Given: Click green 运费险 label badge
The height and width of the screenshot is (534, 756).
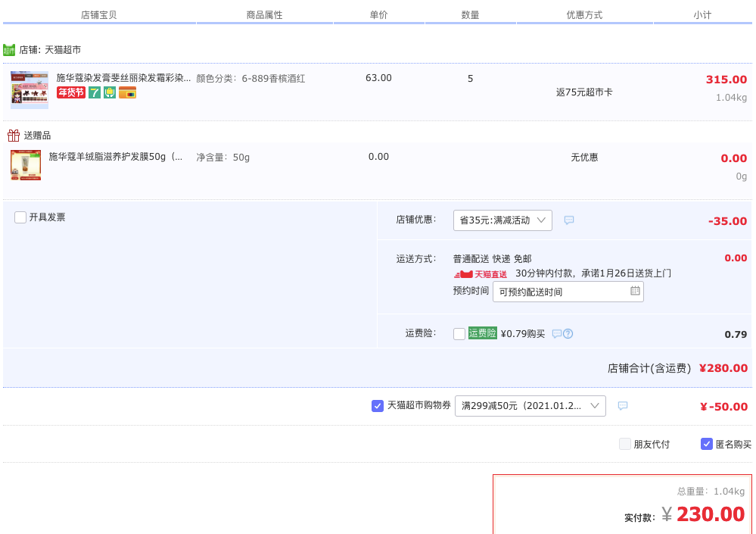Looking at the screenshot, I should pos(483,333).
